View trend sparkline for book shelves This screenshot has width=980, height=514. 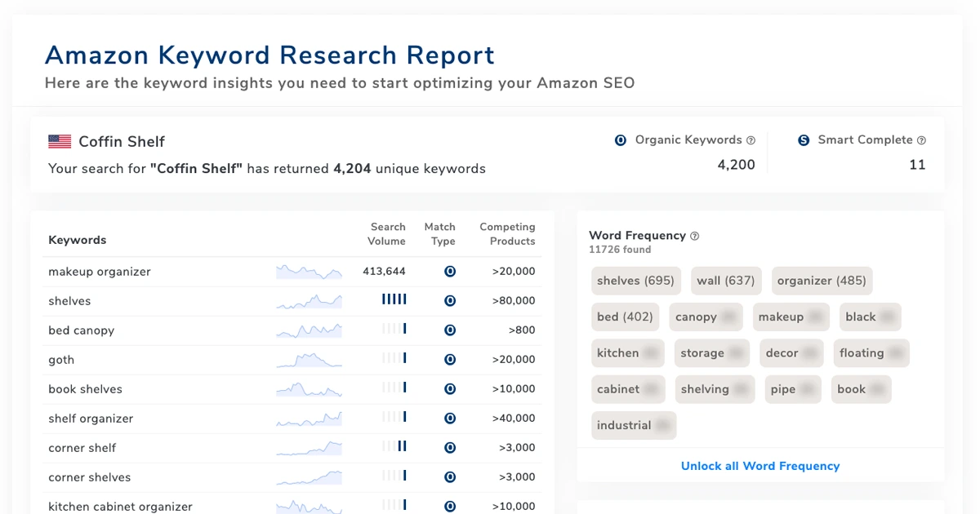(x=309, y=389)
